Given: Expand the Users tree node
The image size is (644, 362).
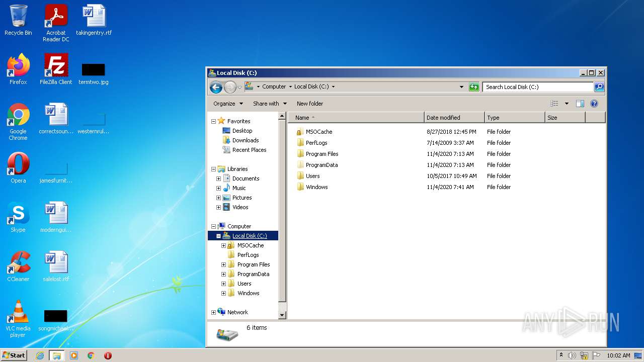Looking at the screenshot, I should (x=223, y=284).
